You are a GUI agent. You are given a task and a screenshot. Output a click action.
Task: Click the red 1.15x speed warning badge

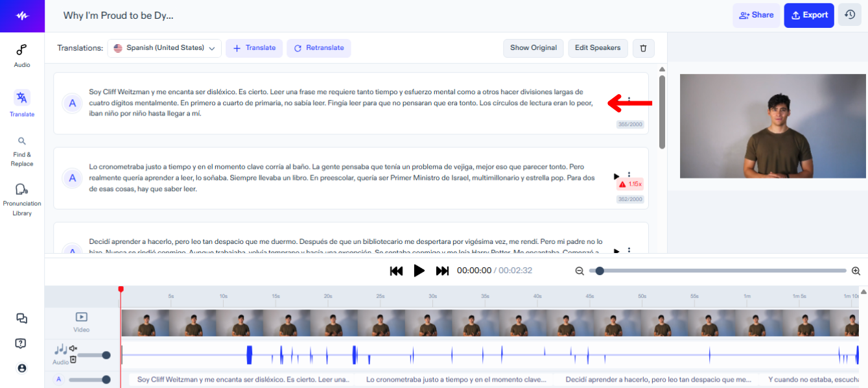pos(629,185)
